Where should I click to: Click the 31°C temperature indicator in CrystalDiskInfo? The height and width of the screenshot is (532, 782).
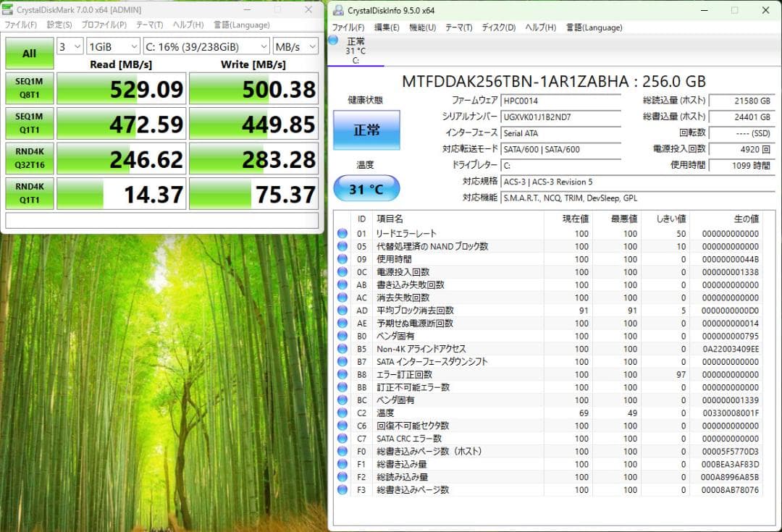pos(366,187)
